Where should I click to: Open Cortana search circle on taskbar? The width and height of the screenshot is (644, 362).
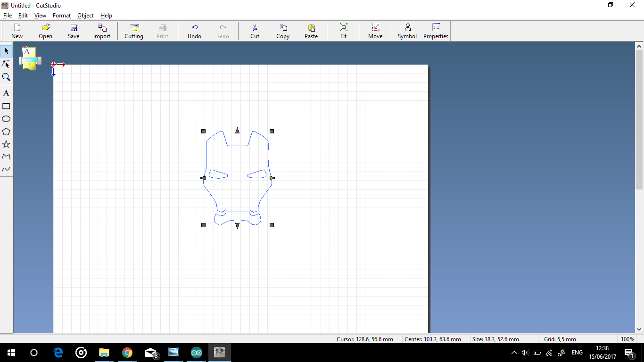[34, 353]
